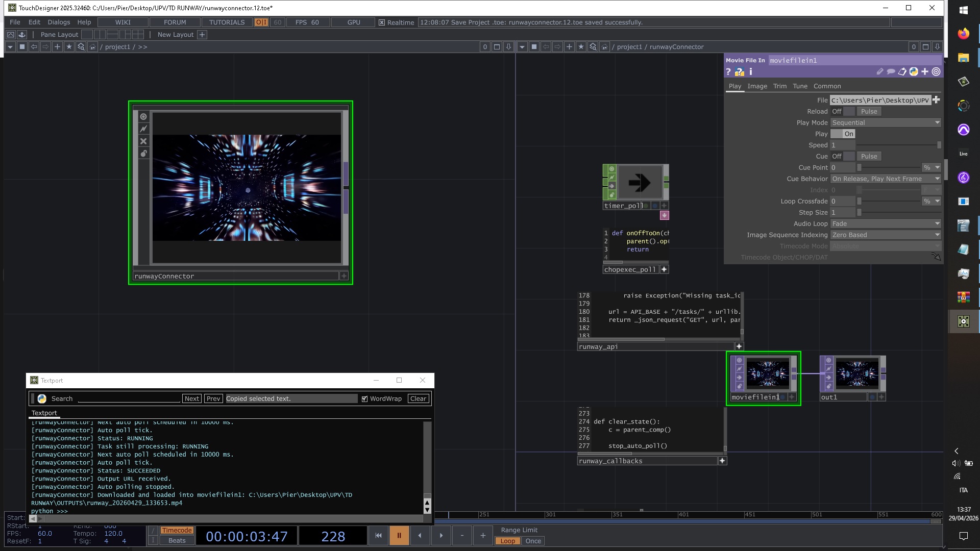Screen dimensions: 980x551
Task: Open Python help icon in parameter panel
Action: 914,72
